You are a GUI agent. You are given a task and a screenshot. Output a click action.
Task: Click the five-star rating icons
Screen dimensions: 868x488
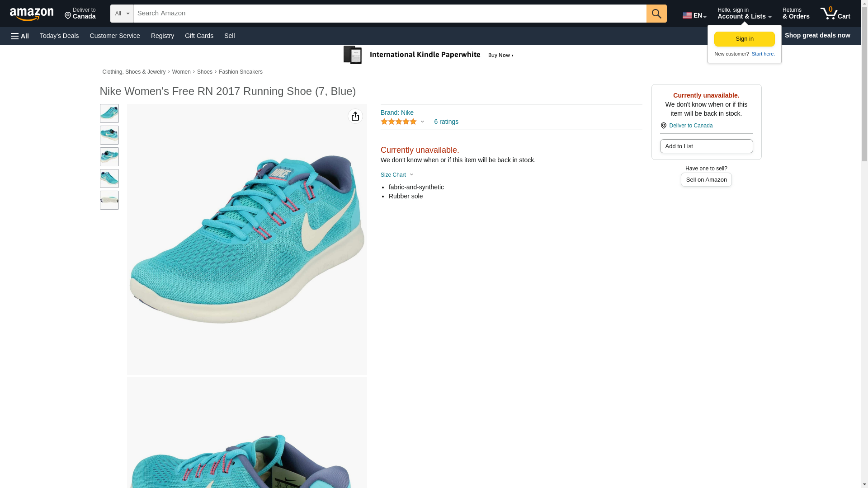[x=398, y=122]
